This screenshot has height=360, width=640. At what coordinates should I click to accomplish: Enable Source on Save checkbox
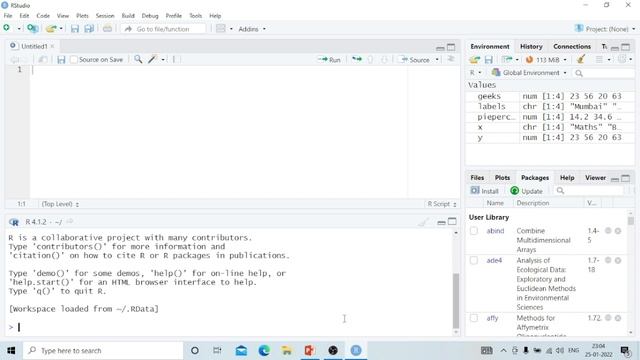(x=74, y=60)
